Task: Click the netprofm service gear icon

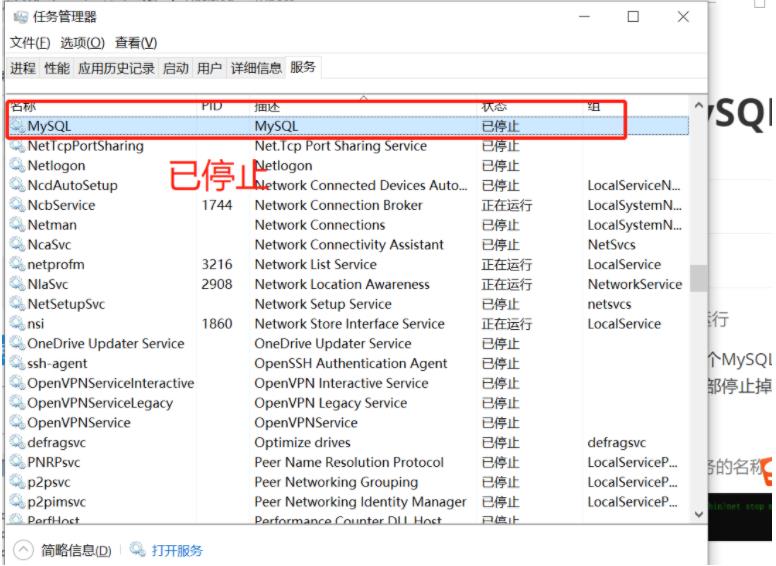Action: (17, 265)
